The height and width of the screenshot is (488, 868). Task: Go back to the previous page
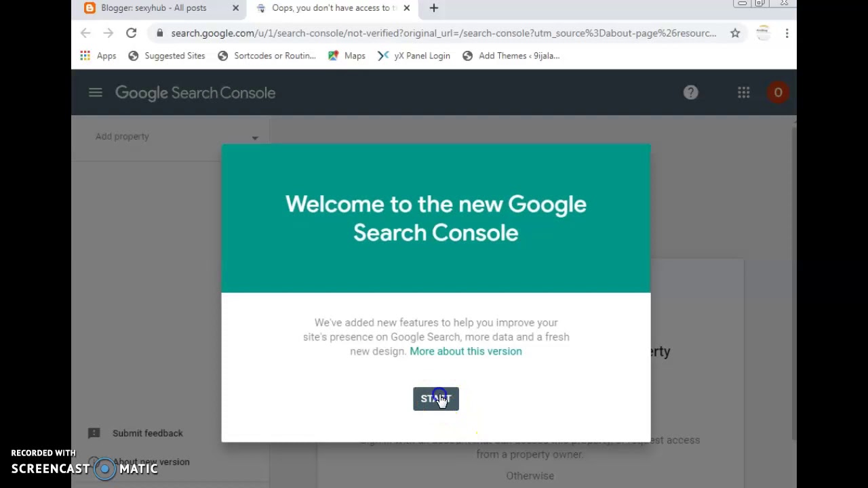tap(85, 33)
